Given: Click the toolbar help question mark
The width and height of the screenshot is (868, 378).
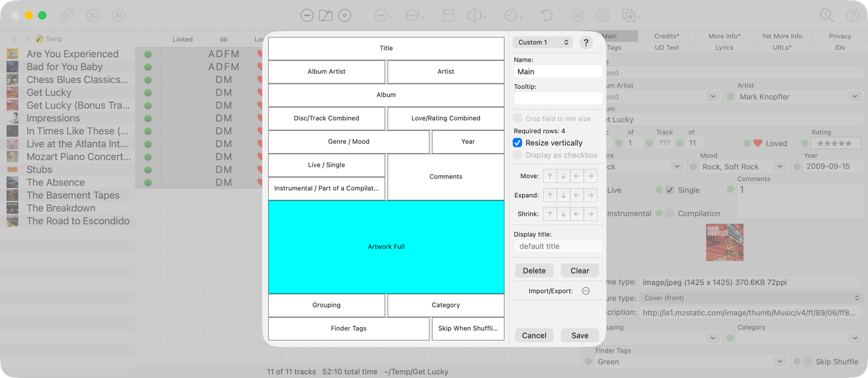Looking at the screenshot, I should click(x=852, y=16).
